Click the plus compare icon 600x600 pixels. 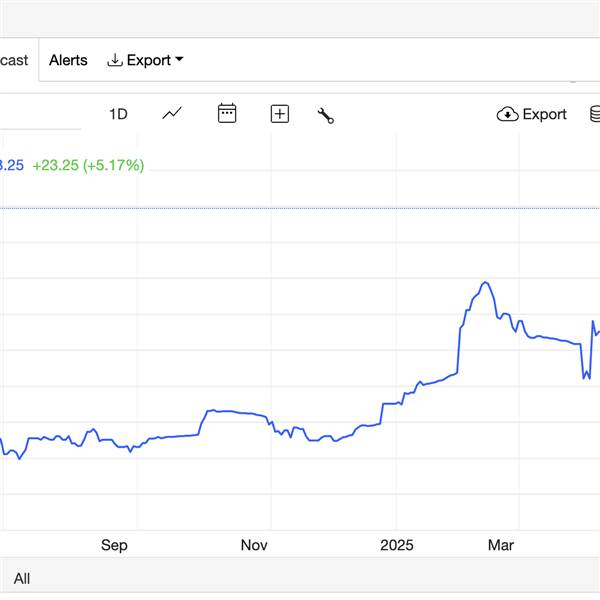point(280,114)
